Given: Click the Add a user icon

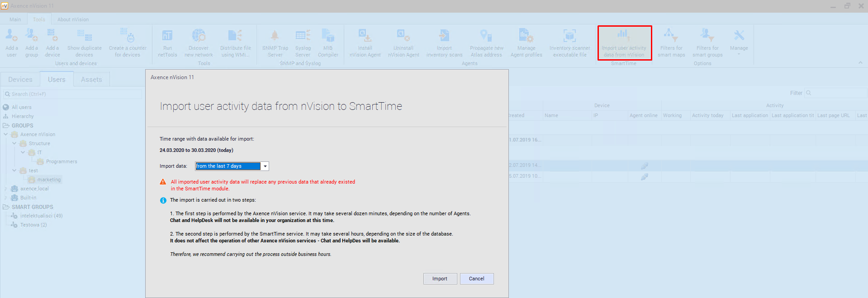Looking at the screenshot, I should tap(11, 36).
